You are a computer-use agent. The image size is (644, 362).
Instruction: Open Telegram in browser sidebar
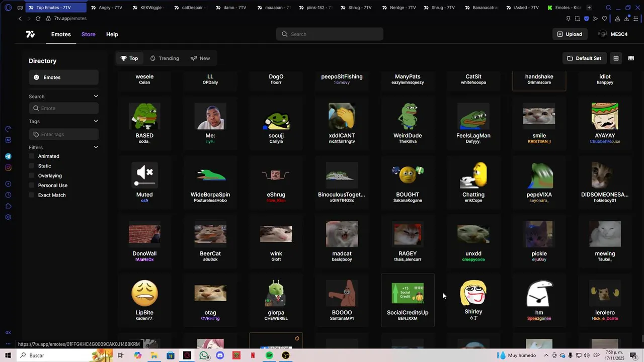(x=8, y=156)
